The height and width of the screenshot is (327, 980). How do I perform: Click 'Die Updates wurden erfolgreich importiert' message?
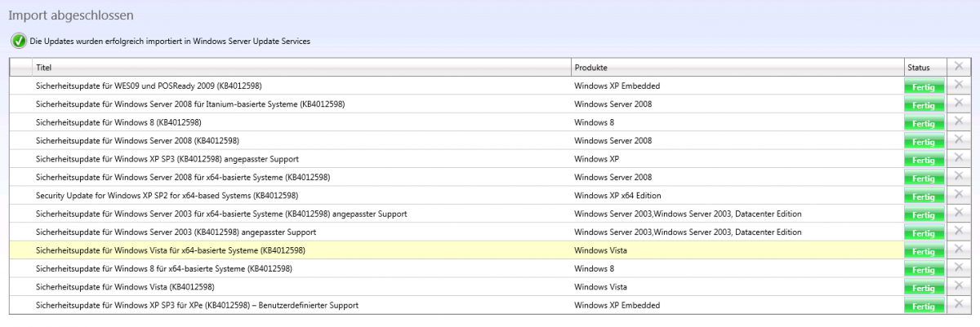coord(169,42)
